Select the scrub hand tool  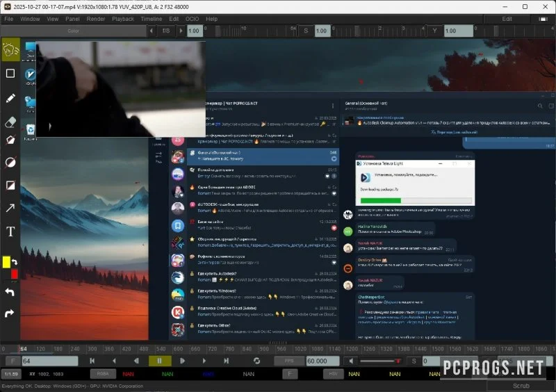click(10, 49)
